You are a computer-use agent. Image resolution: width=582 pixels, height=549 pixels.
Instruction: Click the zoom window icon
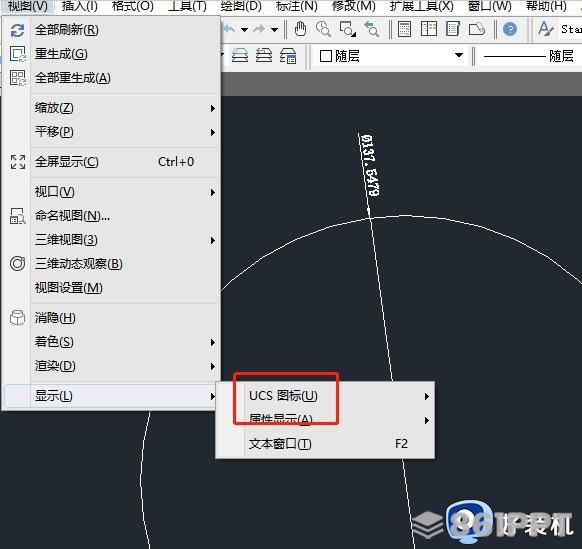click(x=348, y=29)
